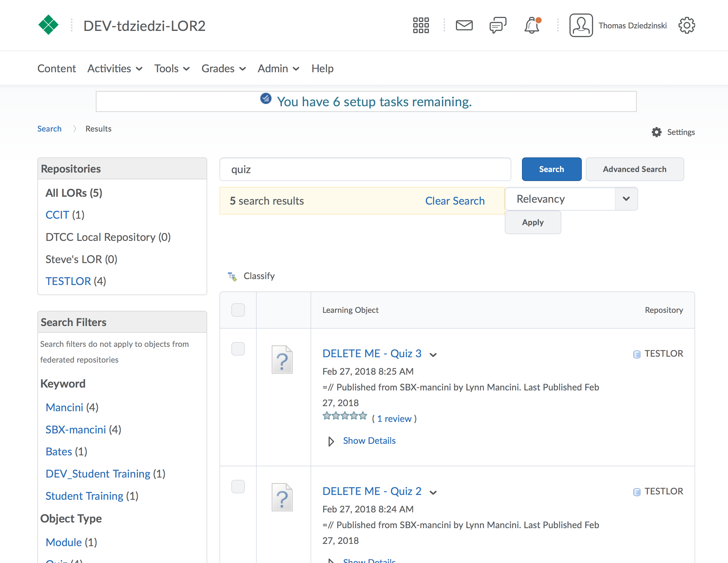This screenshot has width=728, height=563.
Task: Expand context menu arrow next to Quiz 2
Action: coord(433,493)
